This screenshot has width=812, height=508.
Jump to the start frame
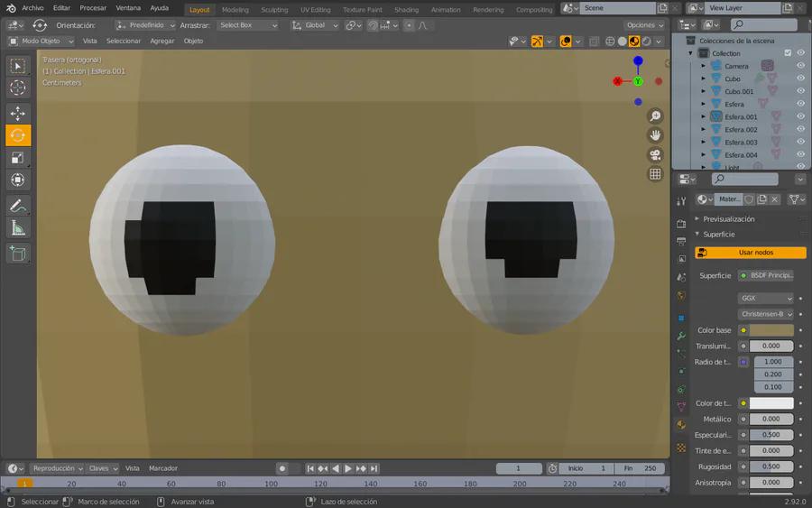pyautogui.click(x=310, y=468)
